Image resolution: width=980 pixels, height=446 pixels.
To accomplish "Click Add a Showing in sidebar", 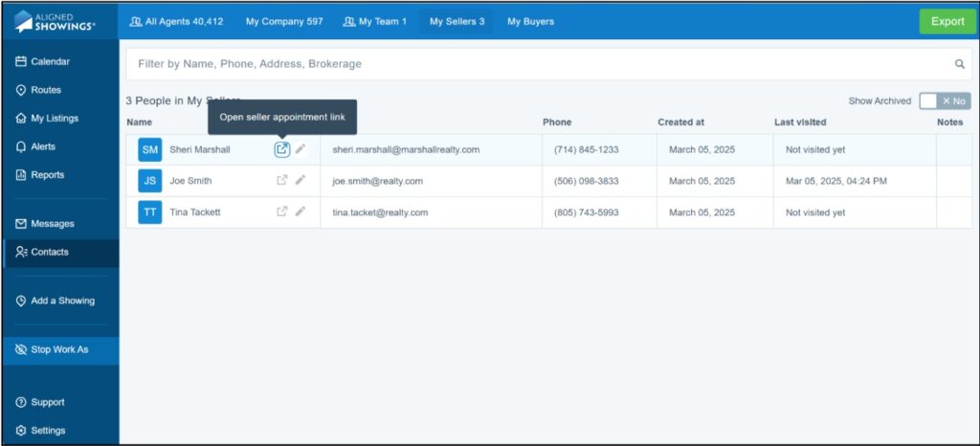I will click(62, 301).
